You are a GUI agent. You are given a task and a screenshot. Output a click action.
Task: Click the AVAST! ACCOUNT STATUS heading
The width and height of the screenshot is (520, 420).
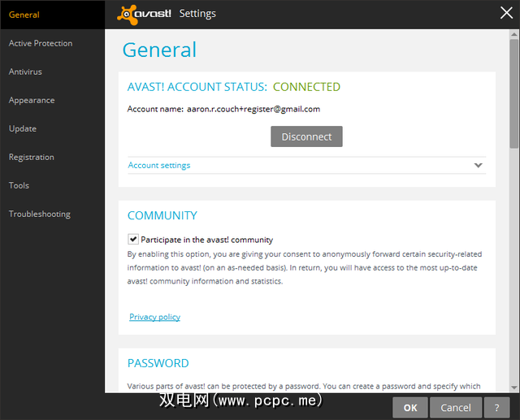point(197,87)
